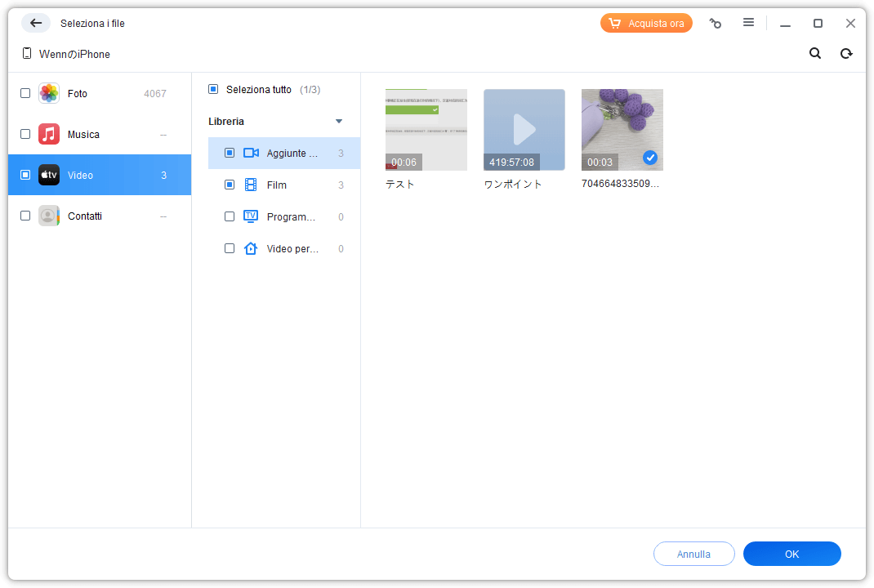The height and width of the screenshot is (588, 874).
Task: Select the Video category in sidebar
Action: coord(100,175)
